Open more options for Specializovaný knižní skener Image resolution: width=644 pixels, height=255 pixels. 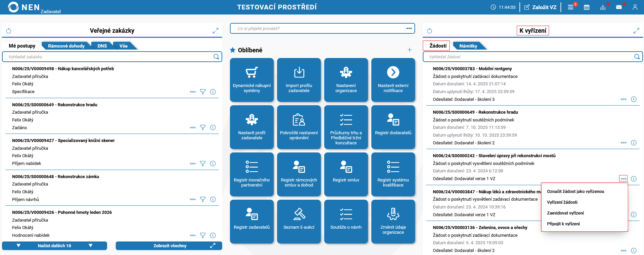tap(193, 164)
